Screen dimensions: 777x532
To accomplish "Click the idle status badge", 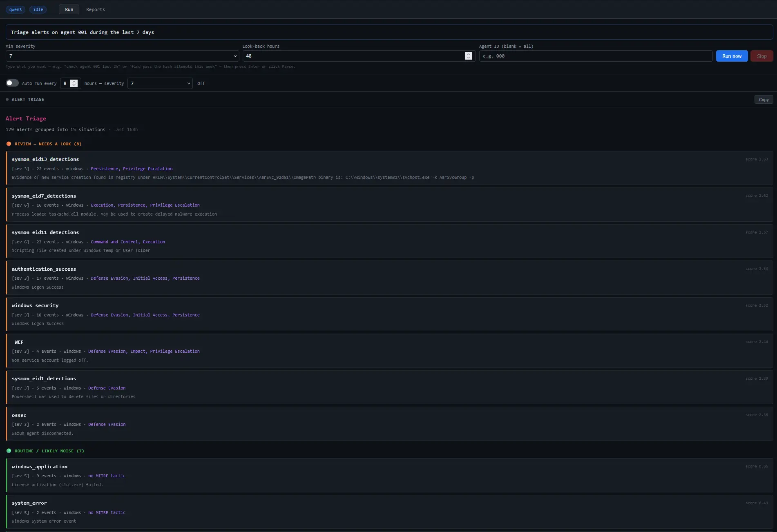I will 38,9.
